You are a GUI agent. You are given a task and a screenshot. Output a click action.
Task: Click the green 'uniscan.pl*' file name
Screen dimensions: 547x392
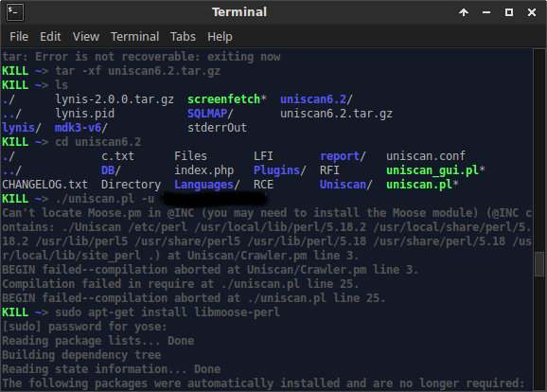pos(422,185)
